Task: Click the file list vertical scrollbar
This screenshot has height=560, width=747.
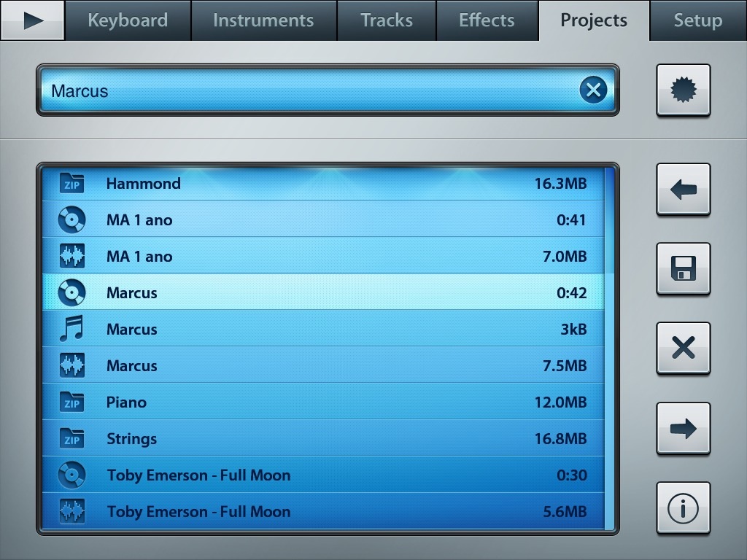Action: coord(609,348)
